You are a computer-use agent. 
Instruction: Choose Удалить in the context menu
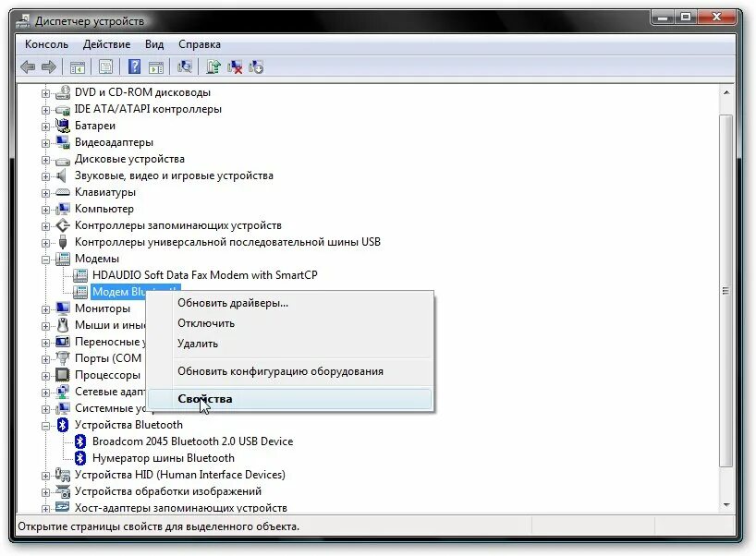click(289, 344)
